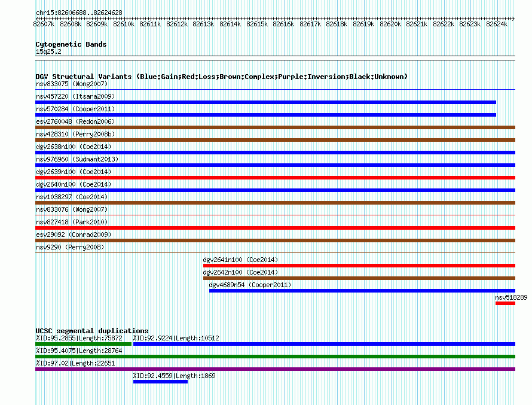Click the 82624k ruler tick label
Viewport: 532px width, 405px height.
(497, 24)
